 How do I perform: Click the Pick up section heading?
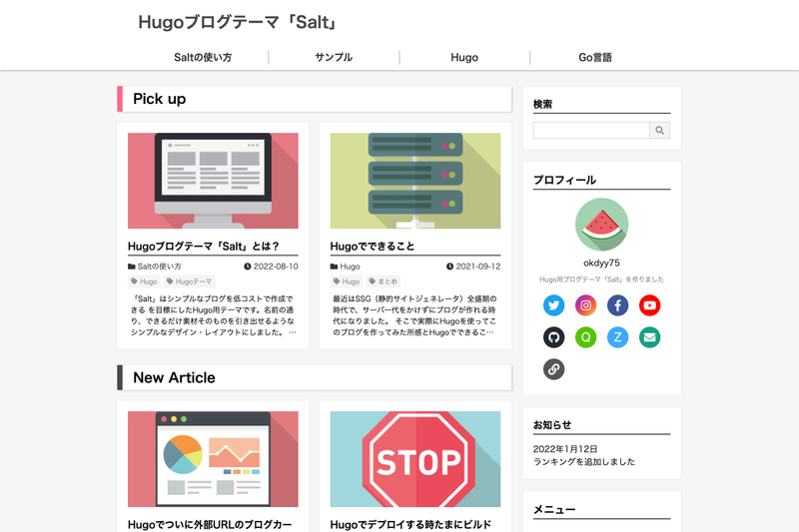(160, 99)
